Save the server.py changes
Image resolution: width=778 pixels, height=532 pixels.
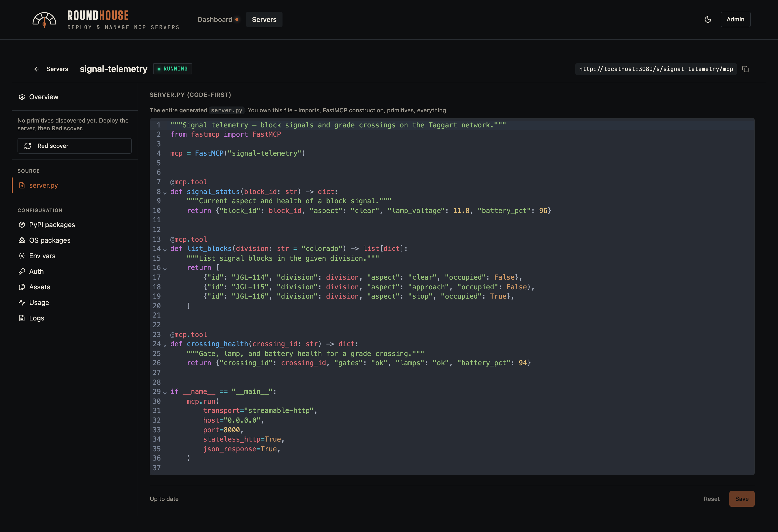(742, 499)
